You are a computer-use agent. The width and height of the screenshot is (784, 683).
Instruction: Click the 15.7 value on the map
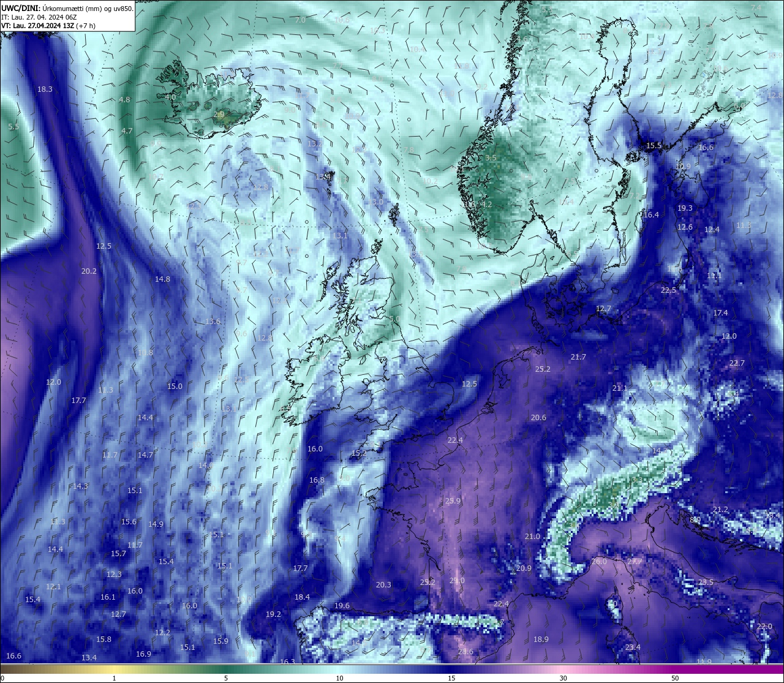[x=118, y=553]
